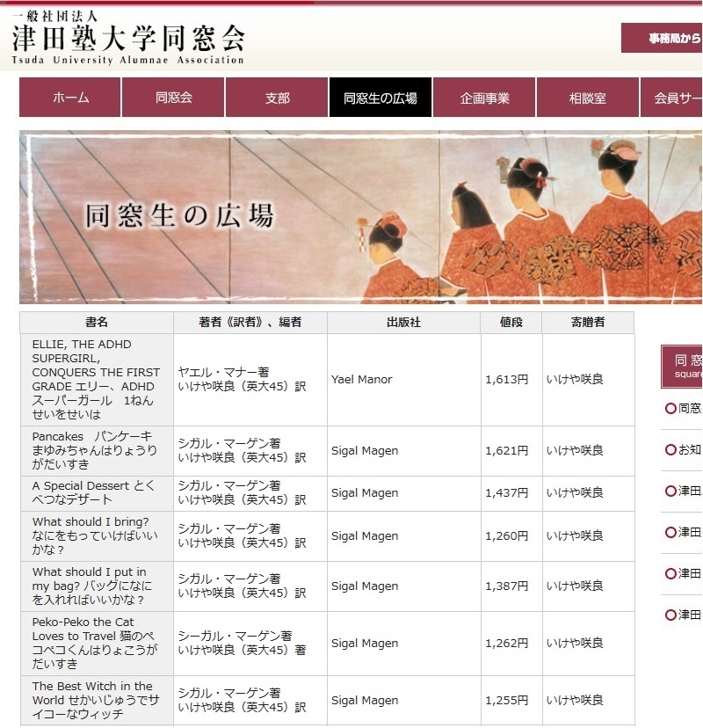Viewport: 703px width, 728px height.
Task: Select The Best Witch in the World cell
Action: (x=97, y=701)
